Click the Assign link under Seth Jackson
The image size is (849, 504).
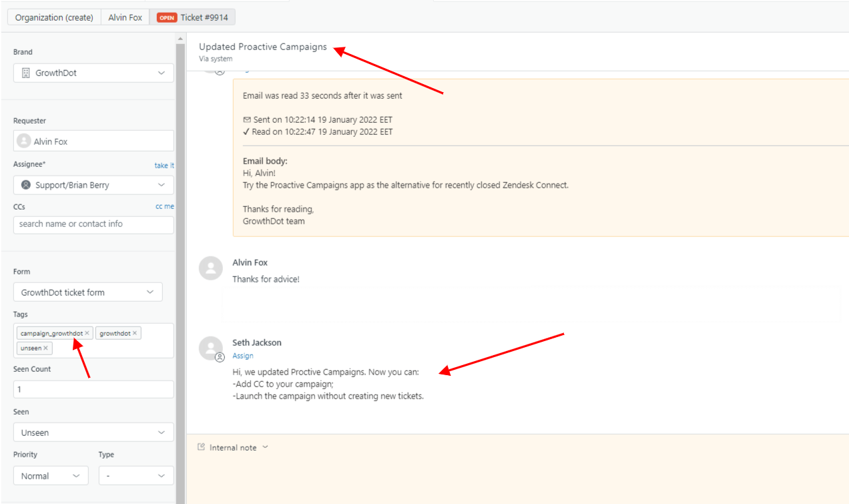[x=243, y=356]
